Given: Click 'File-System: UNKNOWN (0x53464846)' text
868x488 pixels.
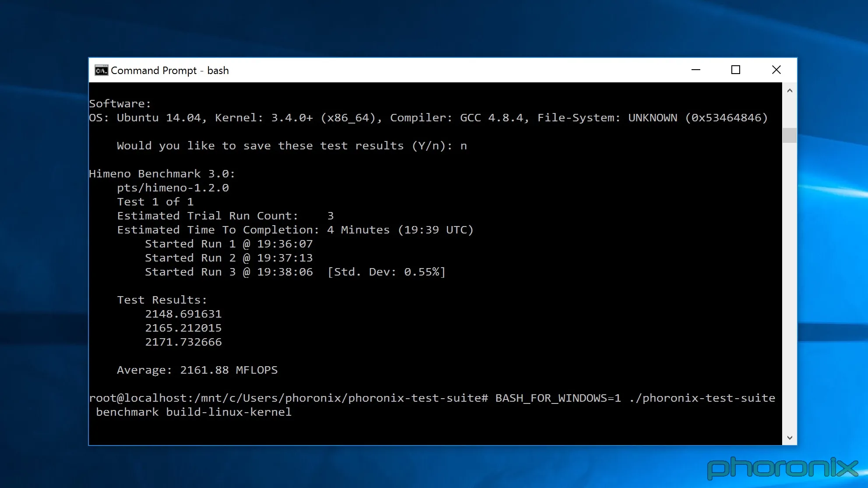Looking at the screenshot, I should (x=653, y=118).
